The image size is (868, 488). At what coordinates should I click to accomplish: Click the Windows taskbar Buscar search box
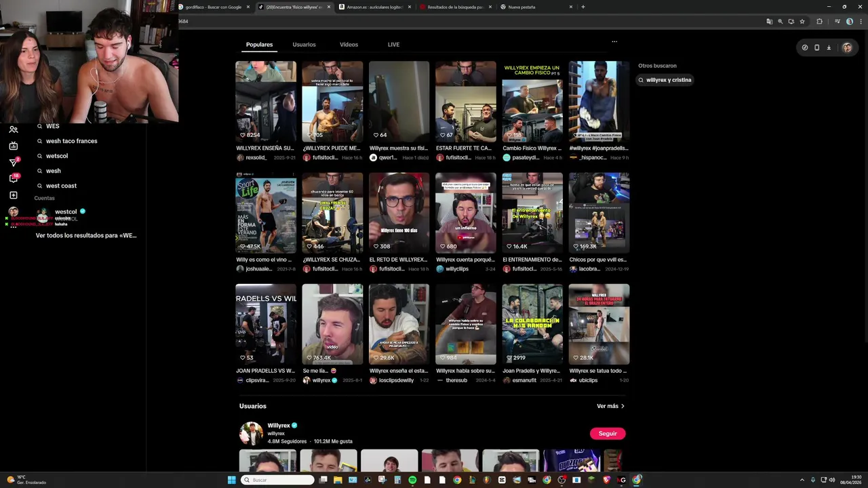(x=278, y=480)
